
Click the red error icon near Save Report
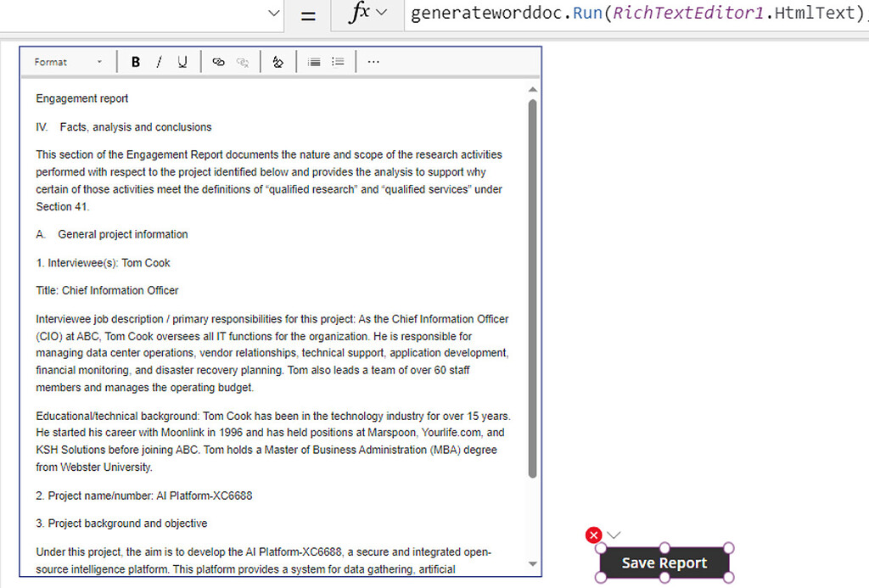(593, 535)
